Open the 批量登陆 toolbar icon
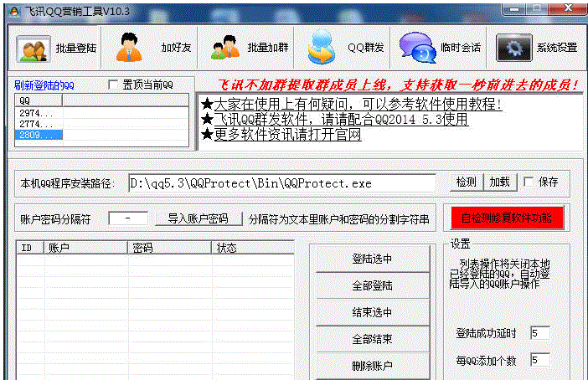Image resolution: width=588 pixels, height=380 pixels. point(34,49)
